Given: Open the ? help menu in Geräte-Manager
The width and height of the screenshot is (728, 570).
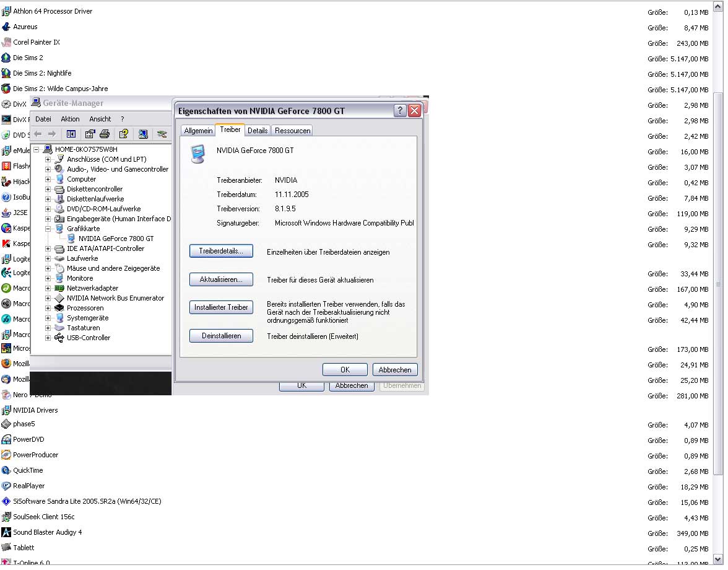Looking at the screenshot, I should 122,120.
